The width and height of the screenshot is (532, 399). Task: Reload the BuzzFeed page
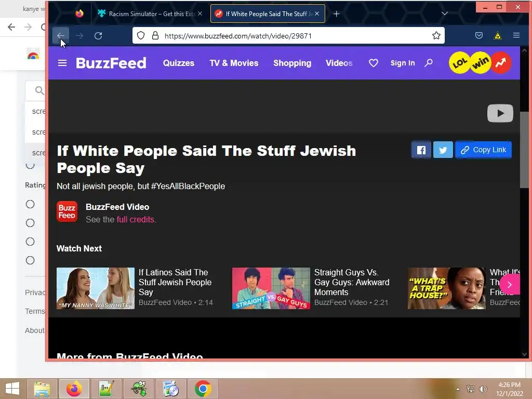click(x=98, y=36)
